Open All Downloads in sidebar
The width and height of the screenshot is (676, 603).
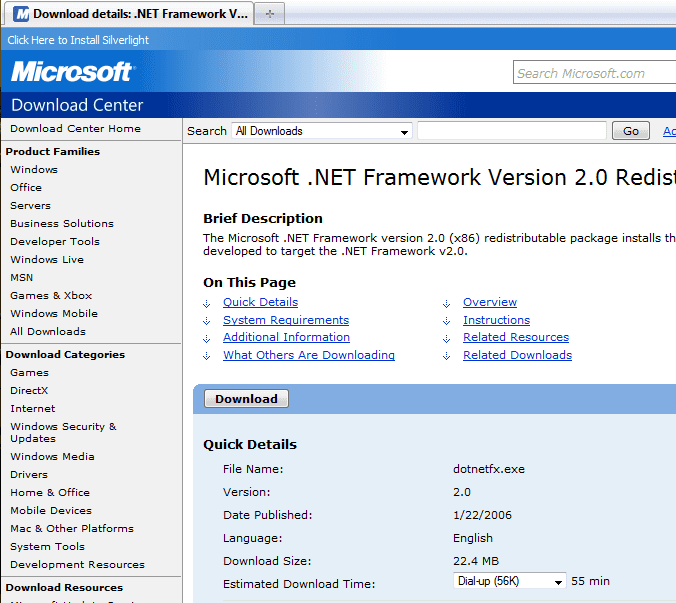[48, 331]
